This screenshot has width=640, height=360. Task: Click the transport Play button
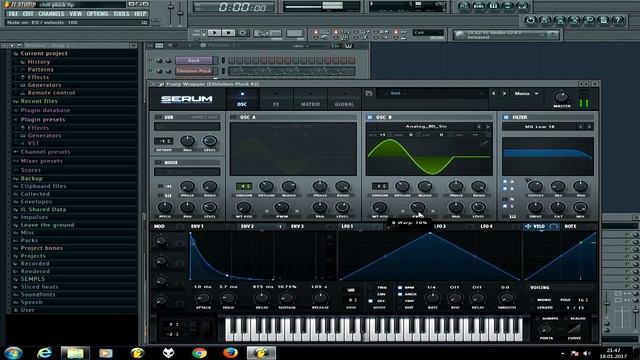pos(214,33)
